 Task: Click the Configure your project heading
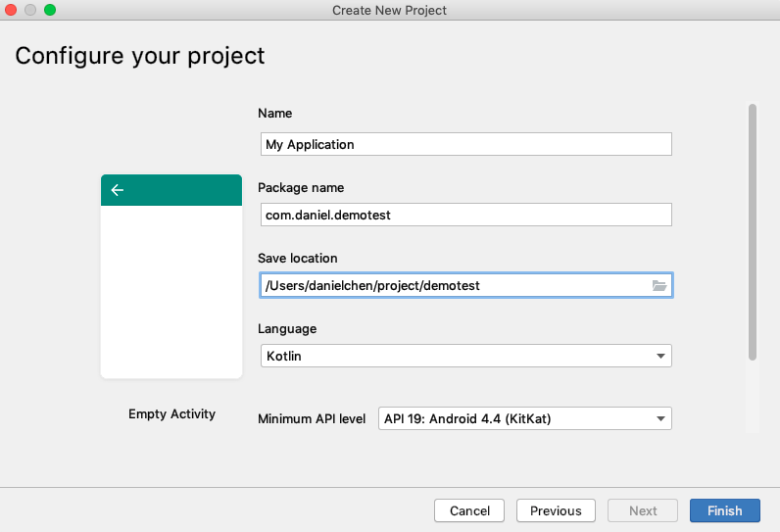140,55
